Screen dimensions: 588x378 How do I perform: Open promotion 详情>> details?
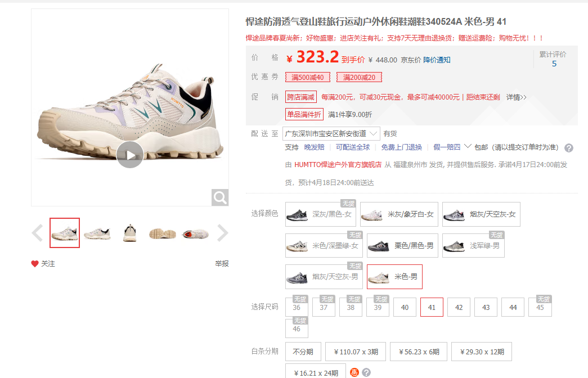pyautogui.click(x=517, y=97)
